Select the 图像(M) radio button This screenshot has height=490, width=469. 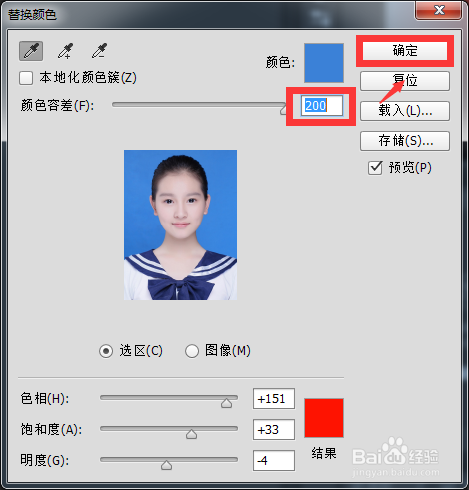click(x=192, y=351)
